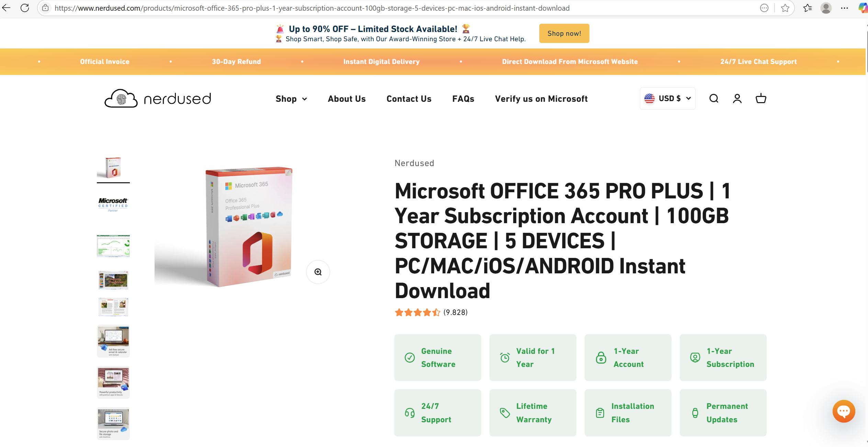This screenshot has width=868, height=447.
Task: Click the Verify us on Microsoft link
Action: coord(541,99)
